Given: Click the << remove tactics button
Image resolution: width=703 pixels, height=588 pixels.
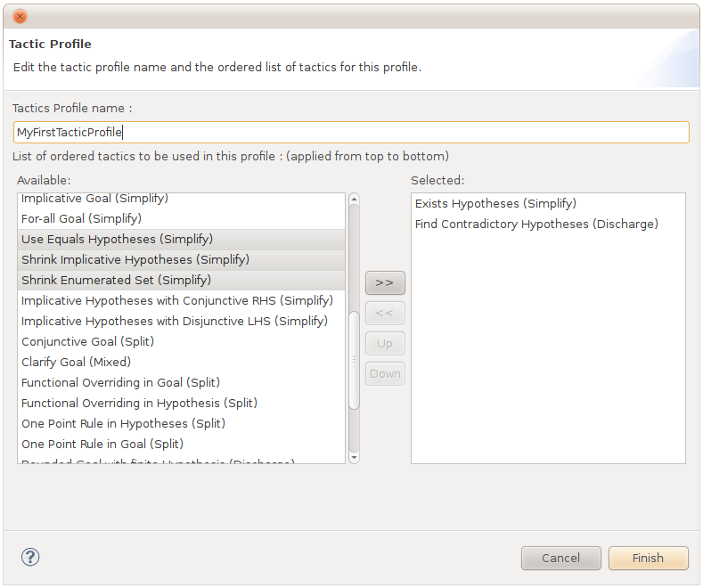Looking at the screenshot, I should click(x=385, y=313).
